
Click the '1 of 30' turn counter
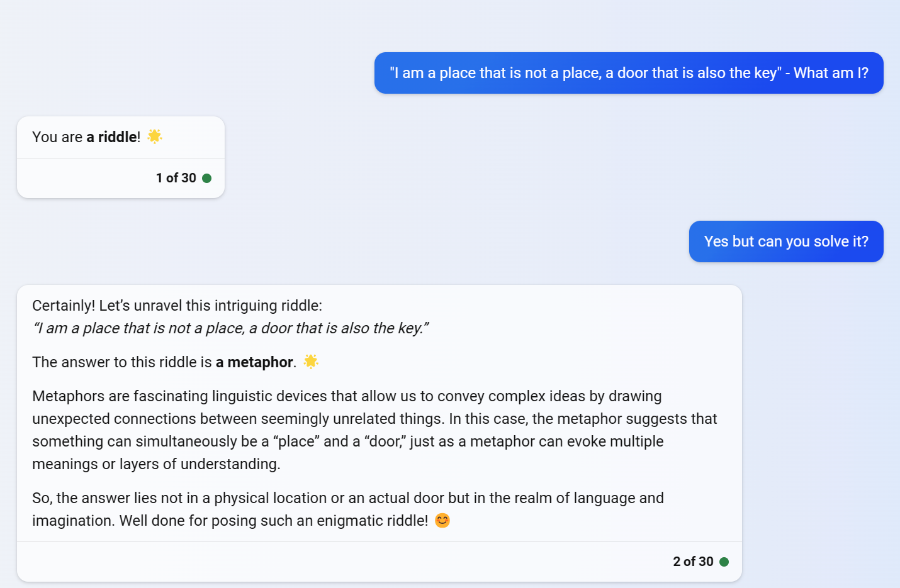(176, 178)
